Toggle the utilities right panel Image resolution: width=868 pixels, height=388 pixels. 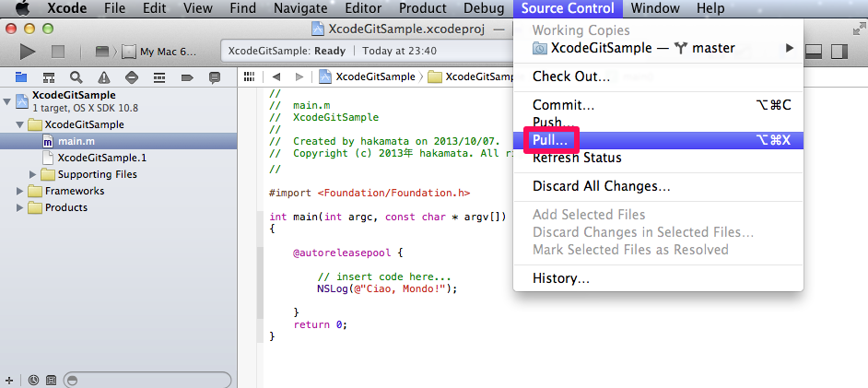point(838,52)
